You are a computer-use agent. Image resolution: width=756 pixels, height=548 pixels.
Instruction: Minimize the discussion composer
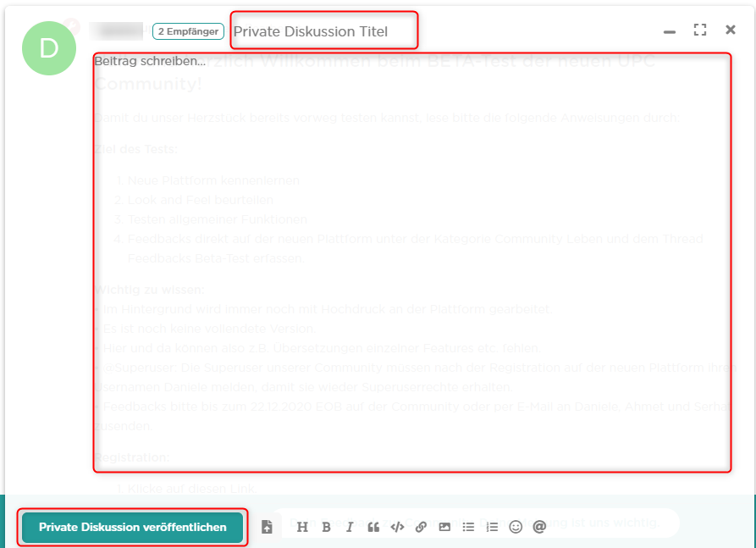click(670, 31)
